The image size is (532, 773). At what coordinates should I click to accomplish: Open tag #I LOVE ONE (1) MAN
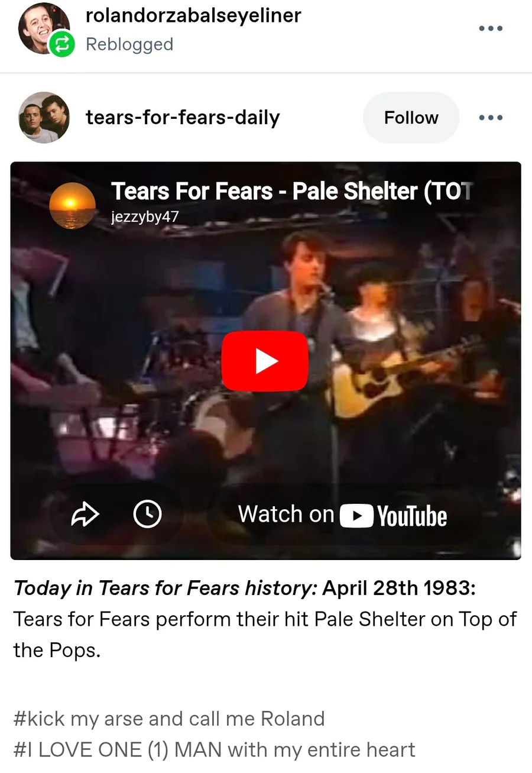[x=214, y=749]
